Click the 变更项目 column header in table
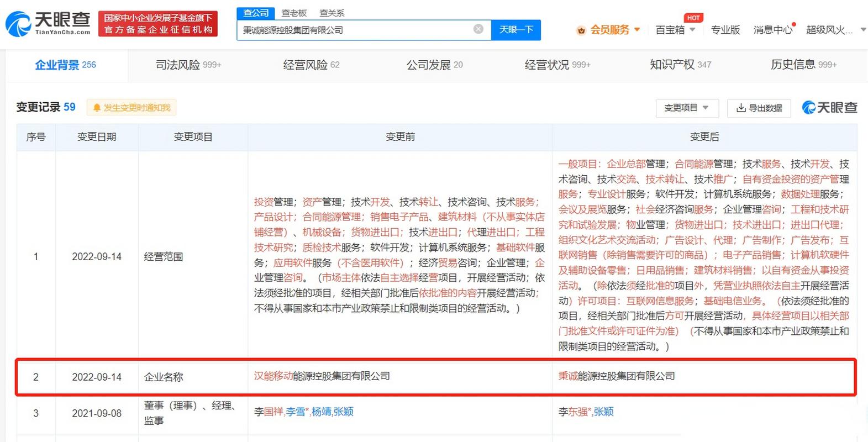The height and width of the screenshot is (442, 868). point(193,137)
